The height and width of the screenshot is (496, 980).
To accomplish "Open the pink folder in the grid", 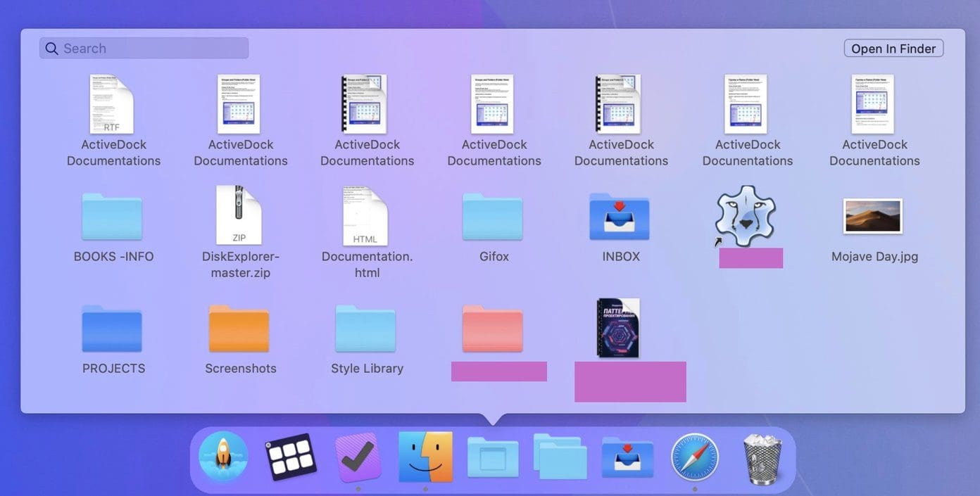I will pyautogui.click(x=493, y=328).
